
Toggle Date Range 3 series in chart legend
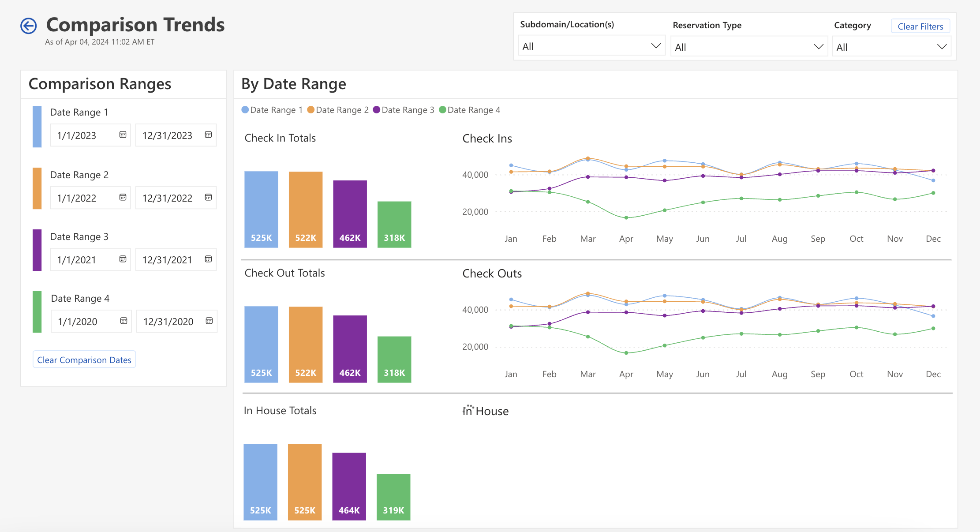[404, 110]
